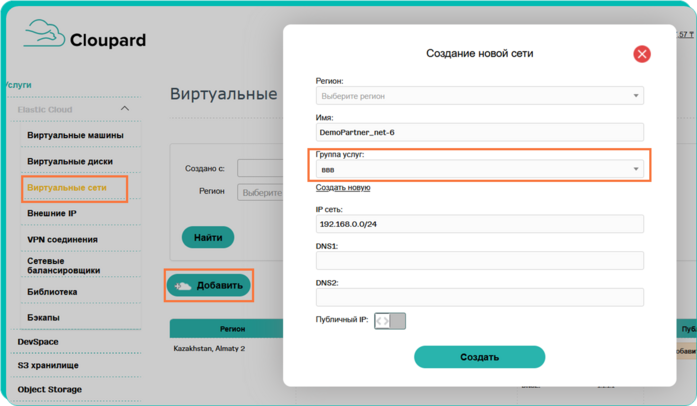Image resolution: width=697 pixels, height=406 pixels.
Task: Click the Имя input field
Action: (x=479, y=132)
